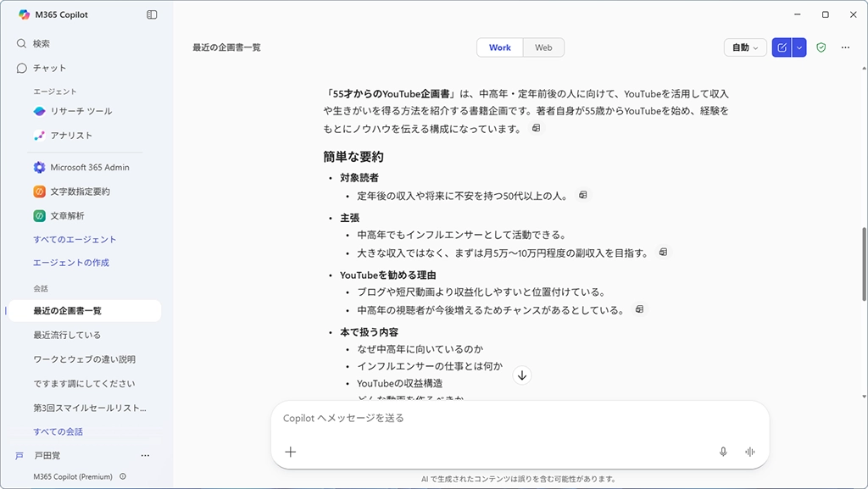The image size is (868, 489).
Task: Collapse the sidebar using the panel toggle icon
Action: 152,15
